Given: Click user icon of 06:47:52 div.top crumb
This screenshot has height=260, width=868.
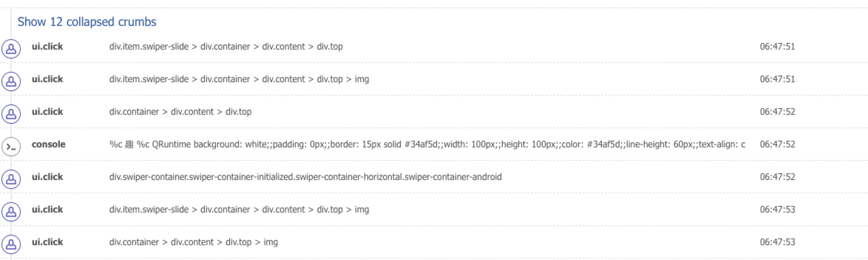Looking at the screenshot, I should [x=11, y=114].
